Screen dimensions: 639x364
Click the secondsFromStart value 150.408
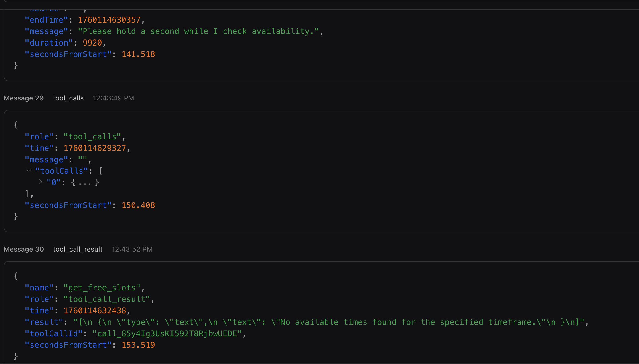click(138, 205)
